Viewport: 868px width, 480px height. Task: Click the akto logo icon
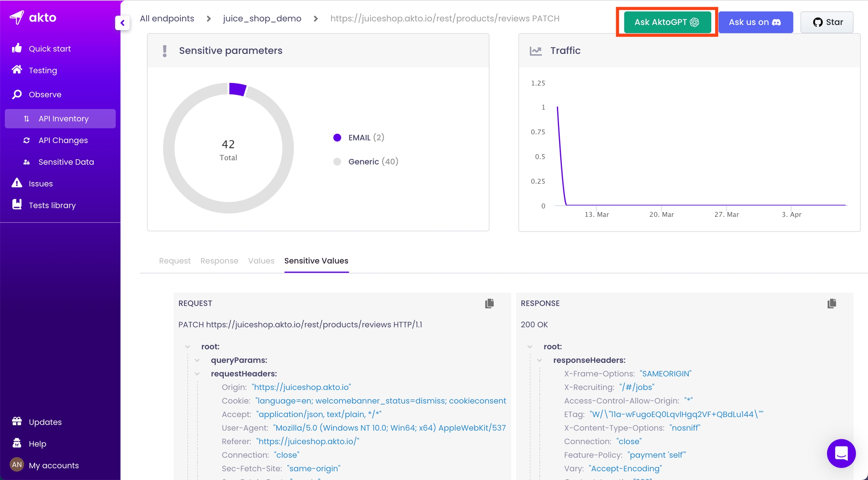(x=17, y=17)
